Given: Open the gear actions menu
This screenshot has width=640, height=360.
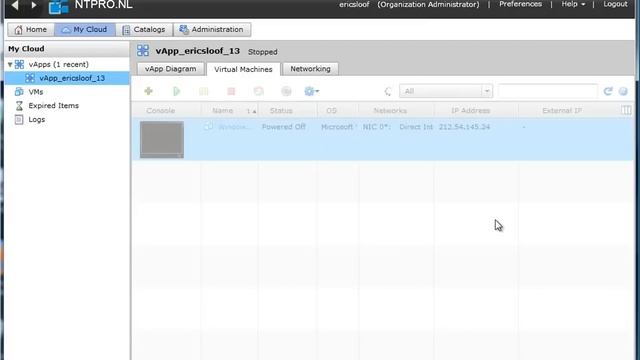Looking at the screenshot, I should click(x=311, y=91).
